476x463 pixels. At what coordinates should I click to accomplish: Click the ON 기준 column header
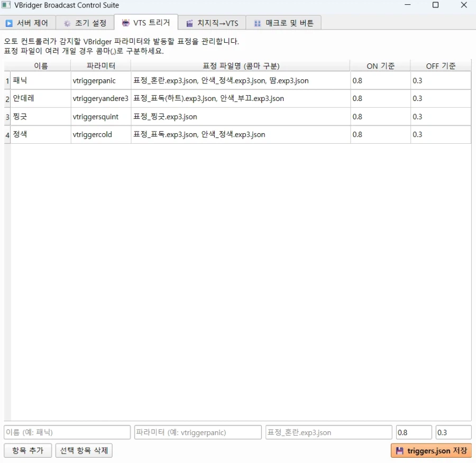tap(380, 65)
